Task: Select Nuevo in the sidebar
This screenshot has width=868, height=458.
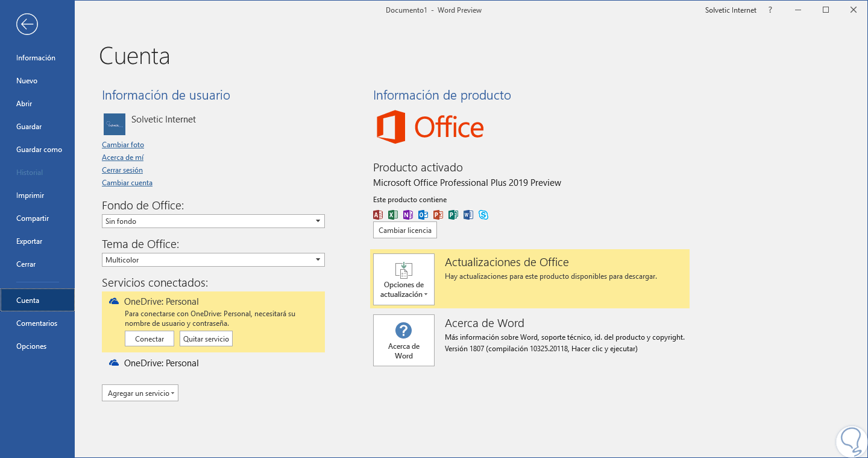Action: click(27, 81)
